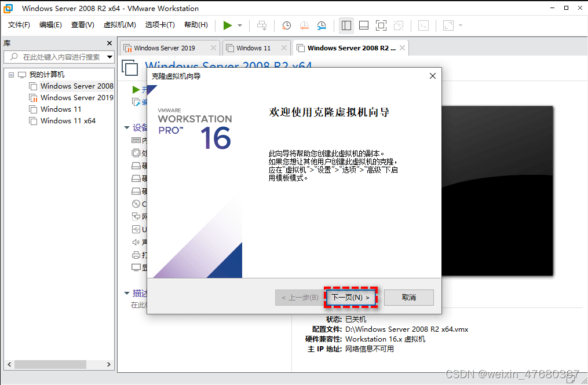
Task: Click the stretch guest display icon
Action: [x=448, y=25]
